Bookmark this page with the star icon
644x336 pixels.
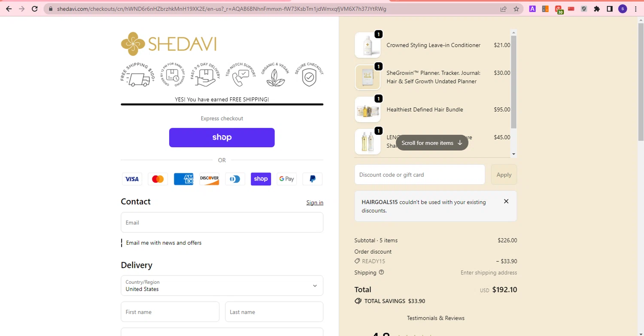pyautogui.click(x=516, y=9)
